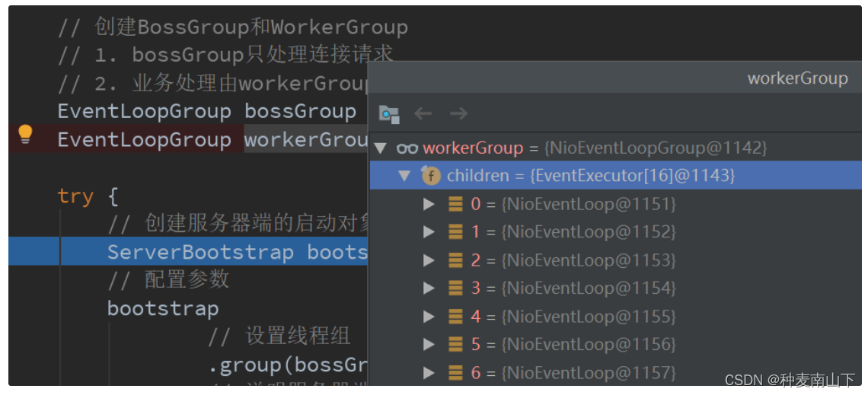Select the row 5 = {NioEventLoop@1156}
This screenshot has width=868, height=395.
(x=615, y=345)
